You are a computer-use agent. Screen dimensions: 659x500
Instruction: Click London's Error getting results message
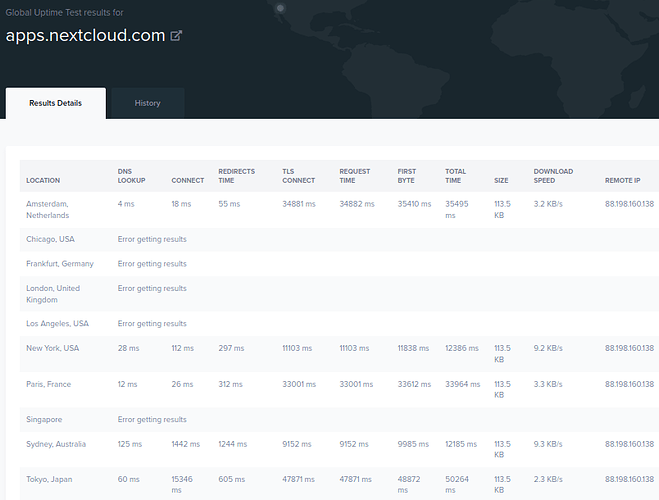[152, 288]
